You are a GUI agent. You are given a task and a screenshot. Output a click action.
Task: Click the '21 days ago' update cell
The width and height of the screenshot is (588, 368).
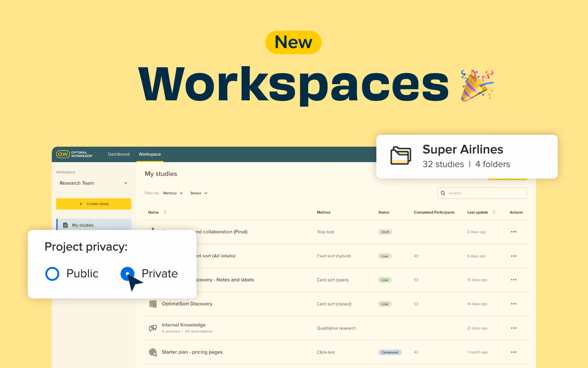pyautogui.click(x=477, y=328)
